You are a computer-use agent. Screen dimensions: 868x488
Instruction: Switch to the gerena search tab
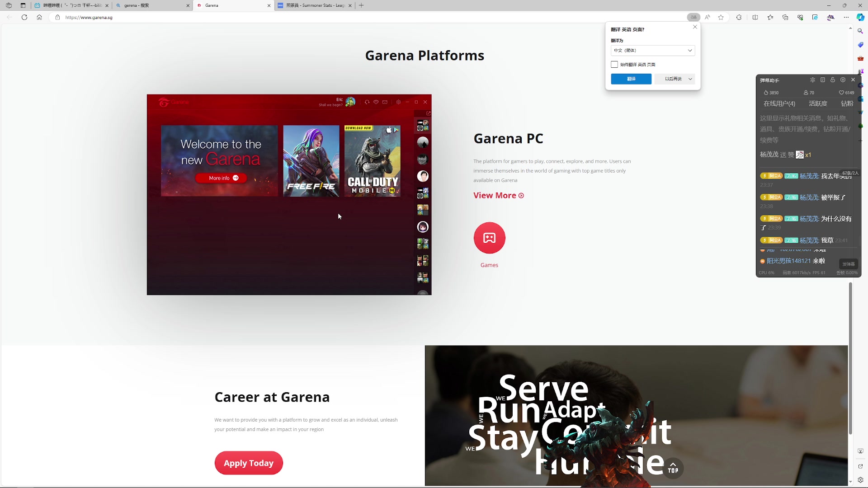click(x=153, y=5)
